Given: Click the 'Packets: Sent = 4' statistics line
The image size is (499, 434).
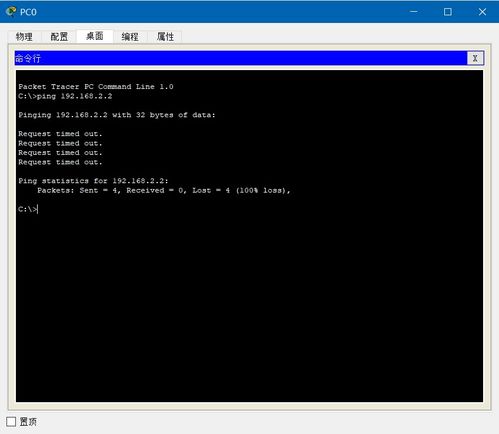Looking at the screenshot, I should pyautogui.click(x=164, y=190).
